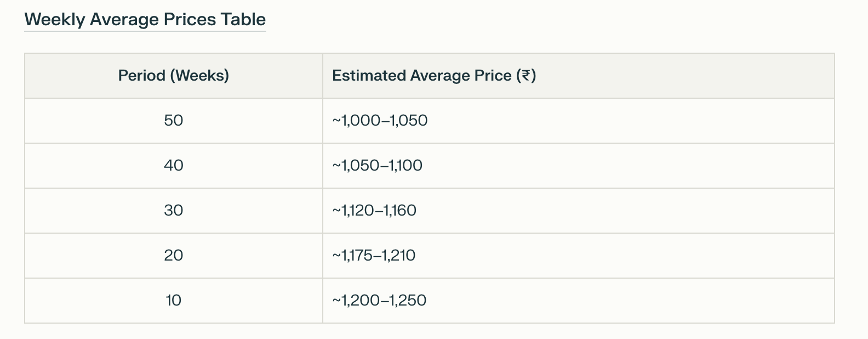Click the word "Table" in the heading
The width and height of the screenshot is (868, 339).
click(x=243, y=20)
